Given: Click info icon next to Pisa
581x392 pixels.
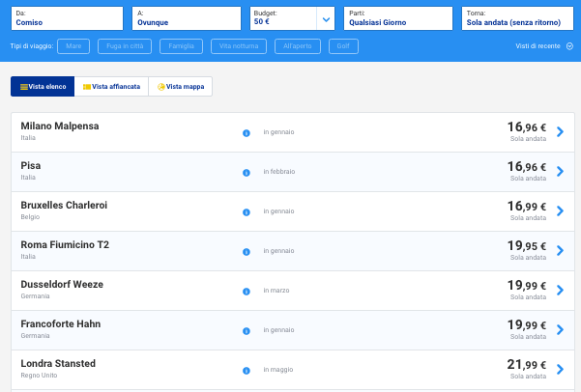Looking at the screenshot, I should pyautogui.click(x=247, y=172).
